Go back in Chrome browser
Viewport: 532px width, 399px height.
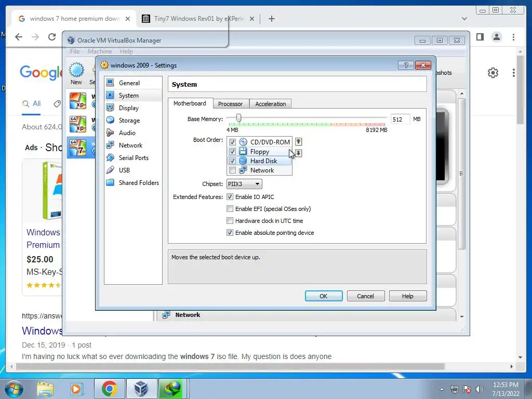point(19,37)
